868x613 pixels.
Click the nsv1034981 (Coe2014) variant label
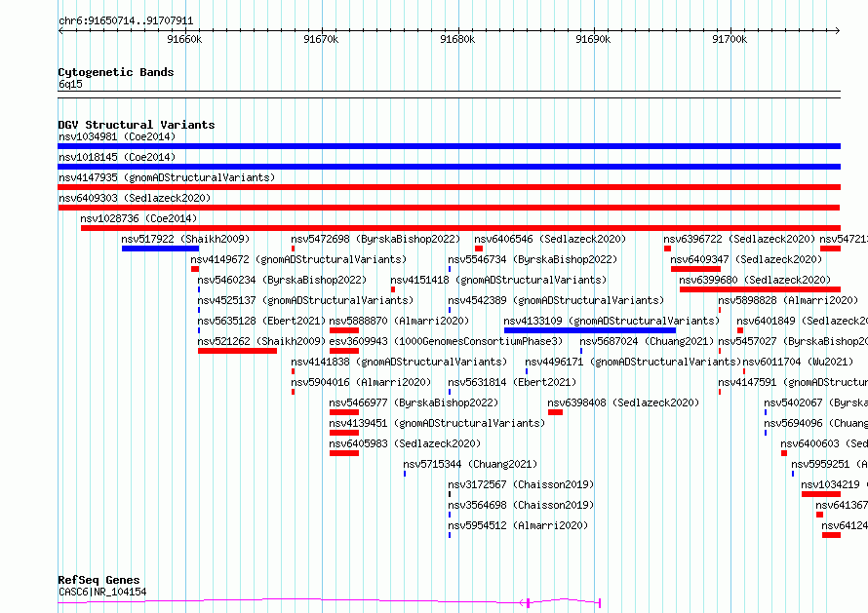[x=117, y=136]
